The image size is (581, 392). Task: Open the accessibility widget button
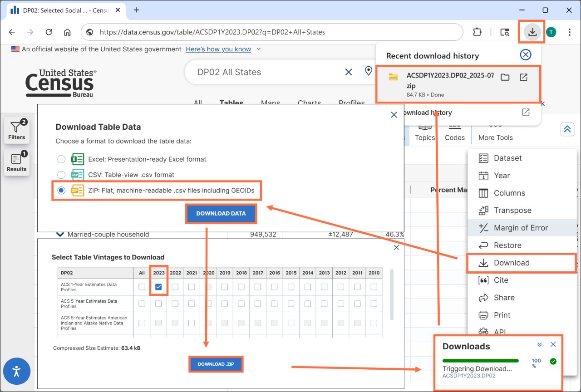coord(16,371)
